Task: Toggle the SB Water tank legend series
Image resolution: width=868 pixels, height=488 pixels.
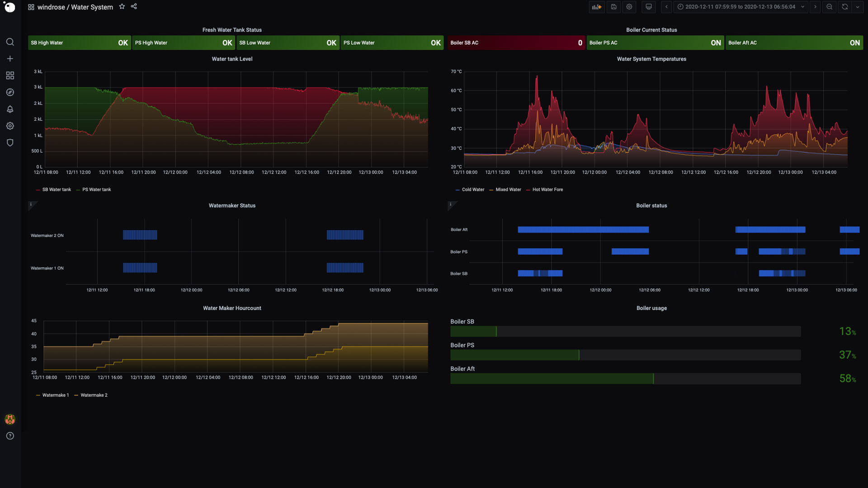Action: [x=56, y=190]
